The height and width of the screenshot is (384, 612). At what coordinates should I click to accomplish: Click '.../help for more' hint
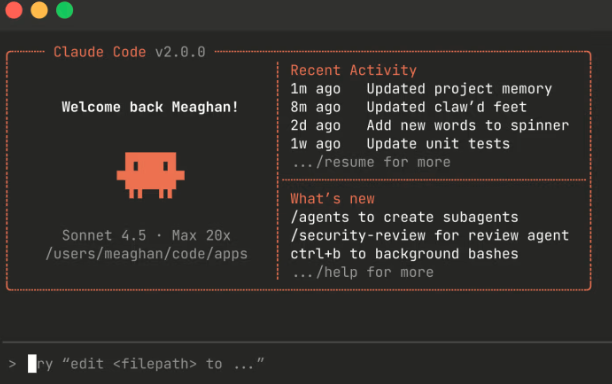(363, 272)
